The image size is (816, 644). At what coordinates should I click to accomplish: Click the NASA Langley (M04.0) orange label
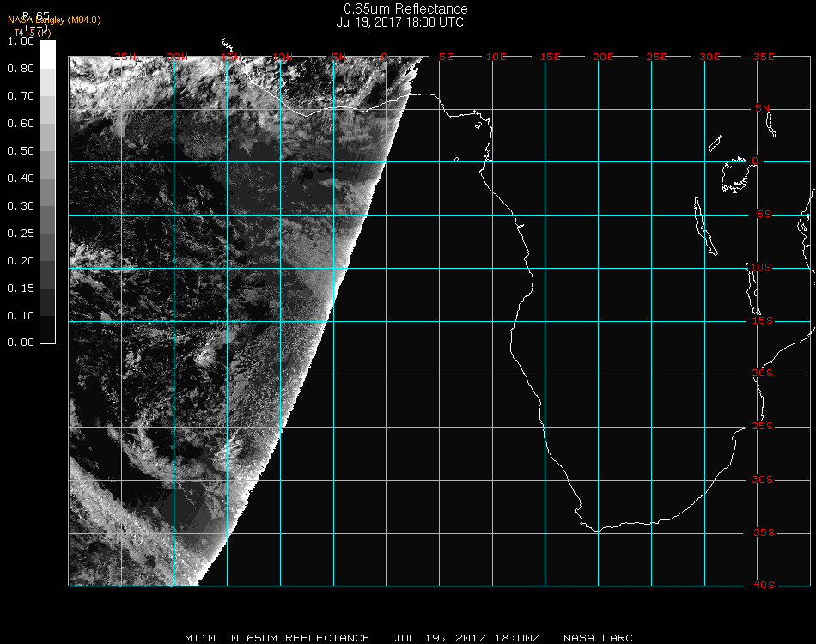(x=54, y=21)
